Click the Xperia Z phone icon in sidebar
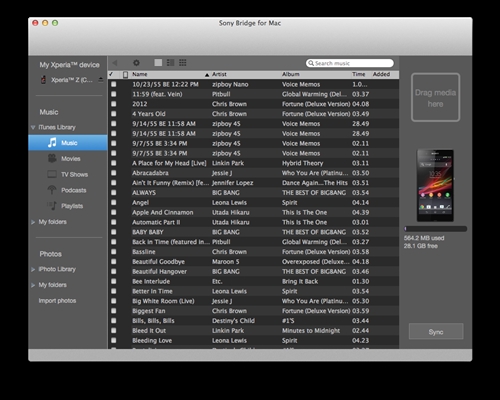The image size is (500, 400). (x=43, y=80)
